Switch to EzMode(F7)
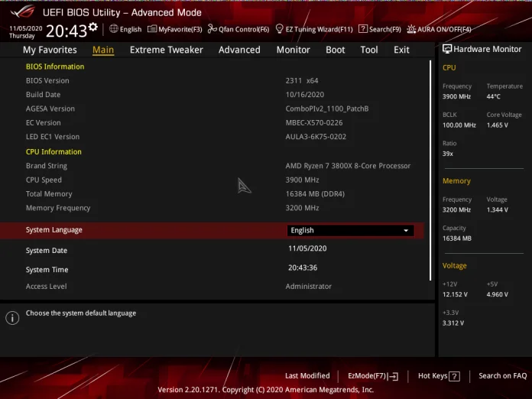This screenshot has height=399, width=532. (373, 376)
